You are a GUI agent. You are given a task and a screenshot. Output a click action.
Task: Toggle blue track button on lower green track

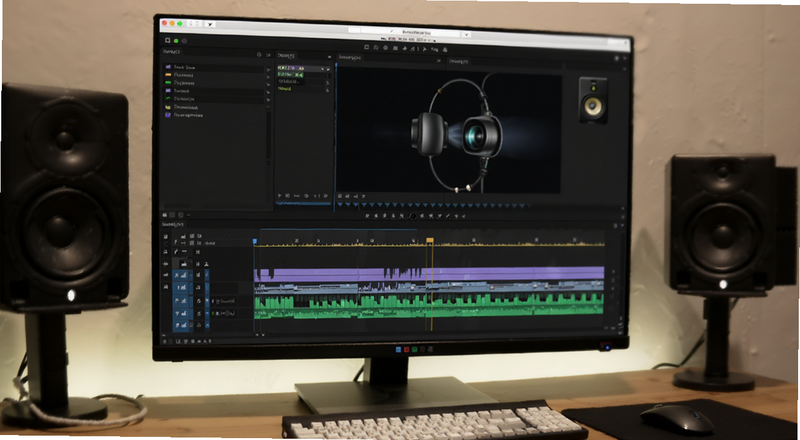point(181,313)
